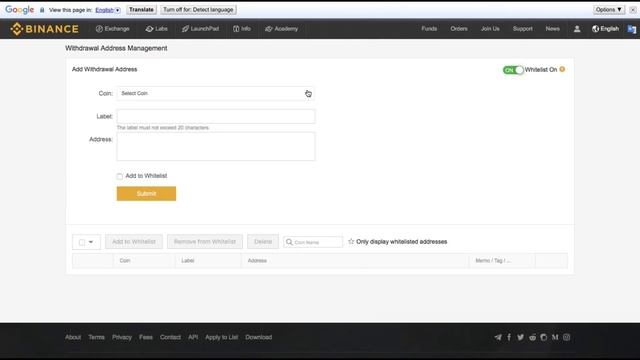
Task: Close the Google Translate bar
Action: pos(633,10)
